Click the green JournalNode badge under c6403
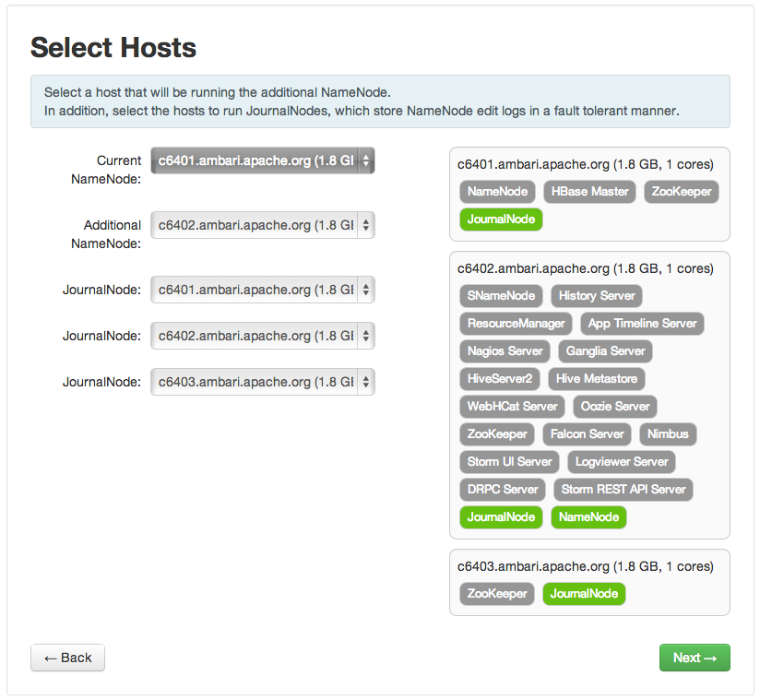This screenshot has width=760, height=700. 584,594
